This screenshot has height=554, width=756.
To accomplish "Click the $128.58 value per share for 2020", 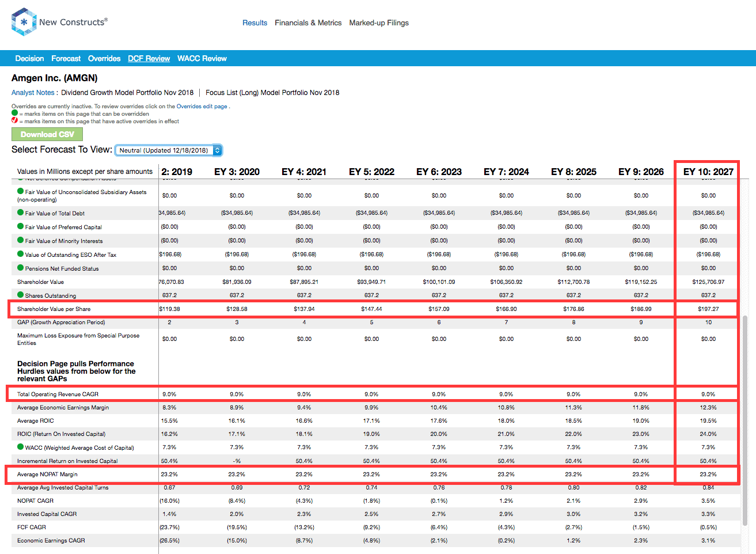I will click(x=237, y=309).
